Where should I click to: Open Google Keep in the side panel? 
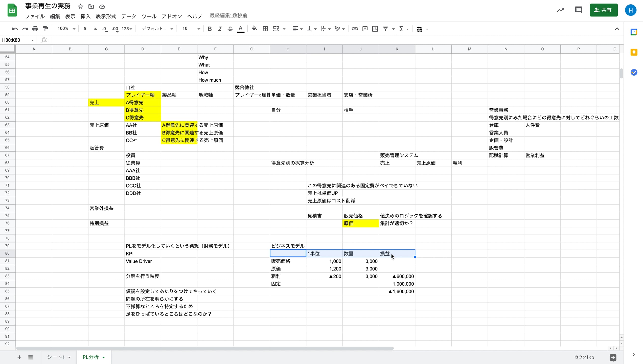[634, 52]
